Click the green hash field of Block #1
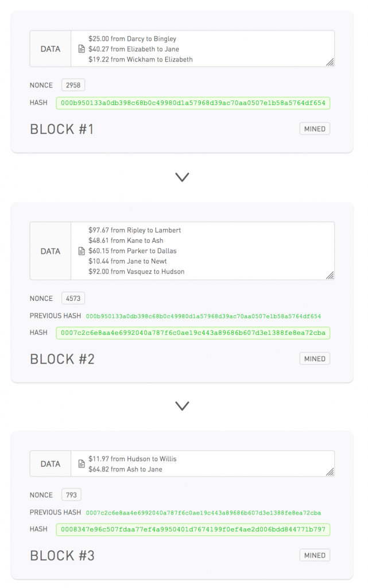The width and height of the screenshot is (368, 588). (193, 103)
